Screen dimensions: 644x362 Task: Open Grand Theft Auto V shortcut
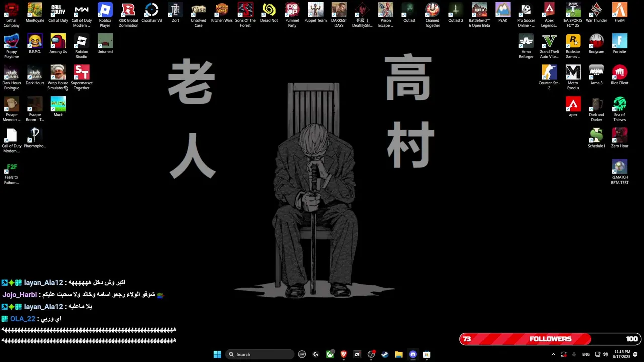click(549, 46)
